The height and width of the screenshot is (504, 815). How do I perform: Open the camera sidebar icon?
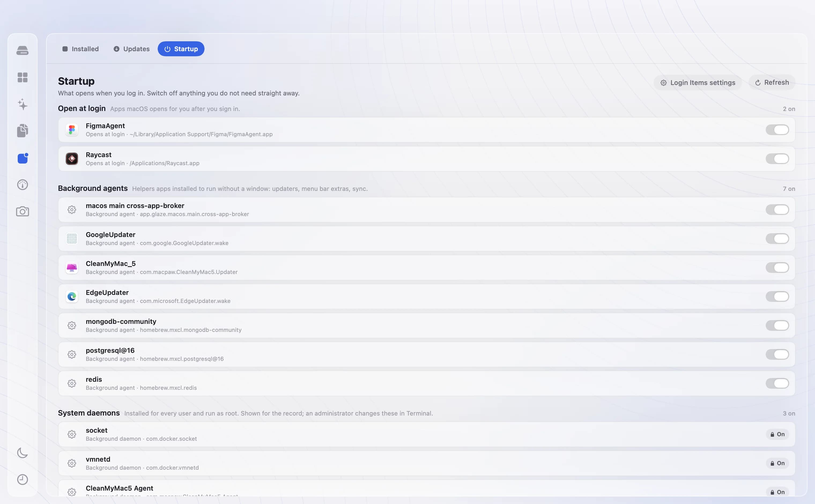click(22, 211)
